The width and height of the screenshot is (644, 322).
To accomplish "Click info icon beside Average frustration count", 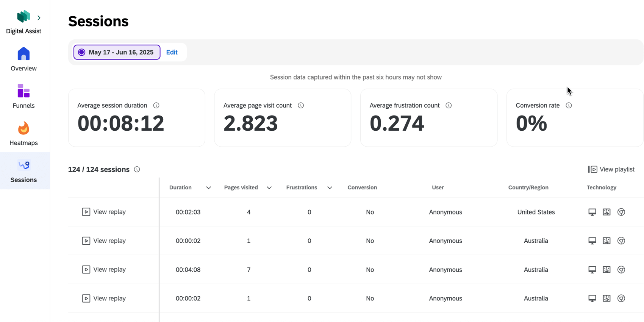I will 449,105.
